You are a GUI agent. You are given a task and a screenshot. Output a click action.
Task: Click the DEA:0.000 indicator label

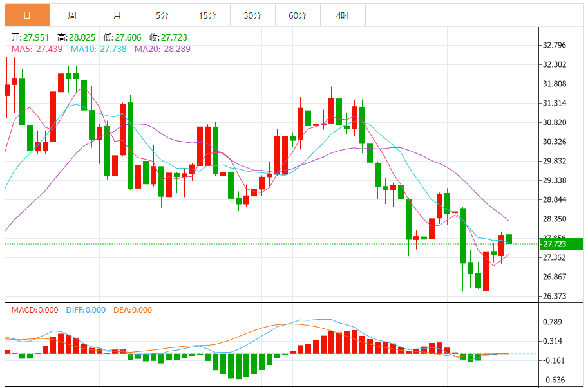click(133, 310)
